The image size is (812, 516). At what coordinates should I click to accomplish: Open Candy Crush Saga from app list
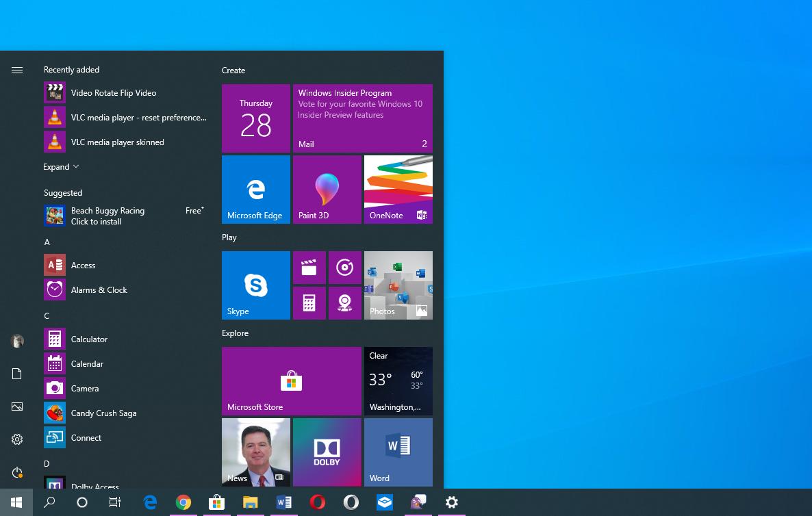point(103,413)
